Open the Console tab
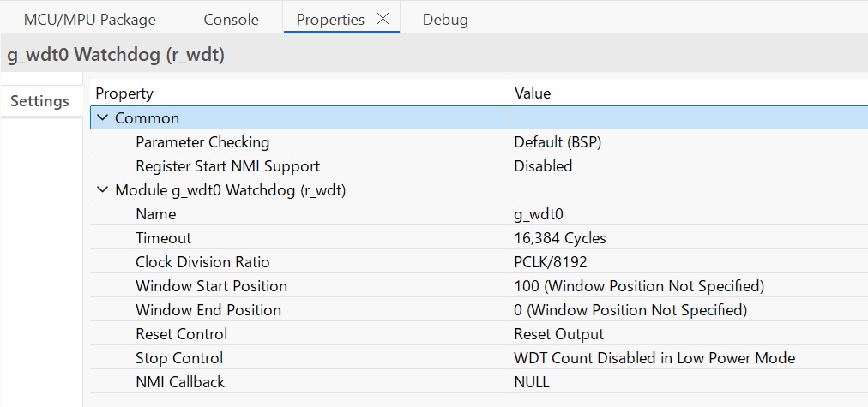 [231, 20]
